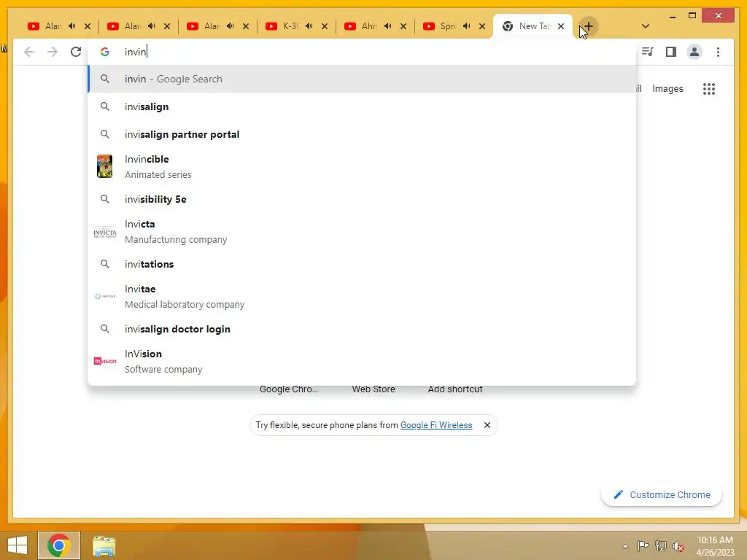Close the Spri YouTube tab
The width and height of the screenshot is (747, 560).
coord(482,26)
